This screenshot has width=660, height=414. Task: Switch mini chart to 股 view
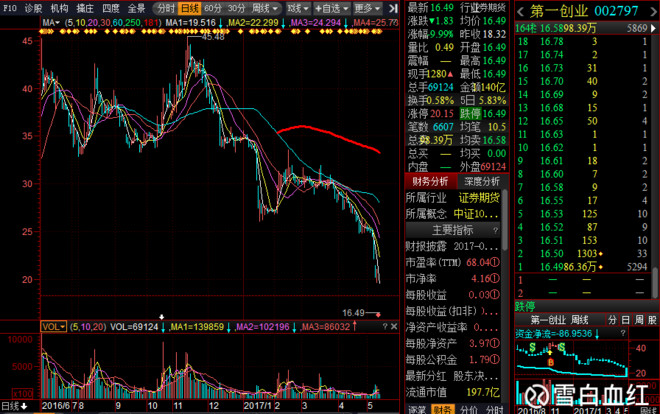652,320
